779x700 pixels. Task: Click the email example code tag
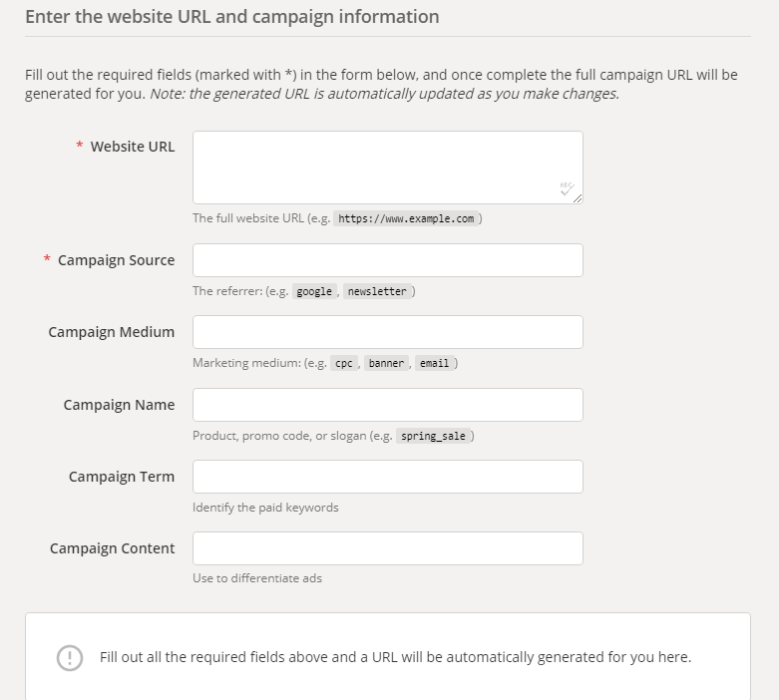point(434,363)
